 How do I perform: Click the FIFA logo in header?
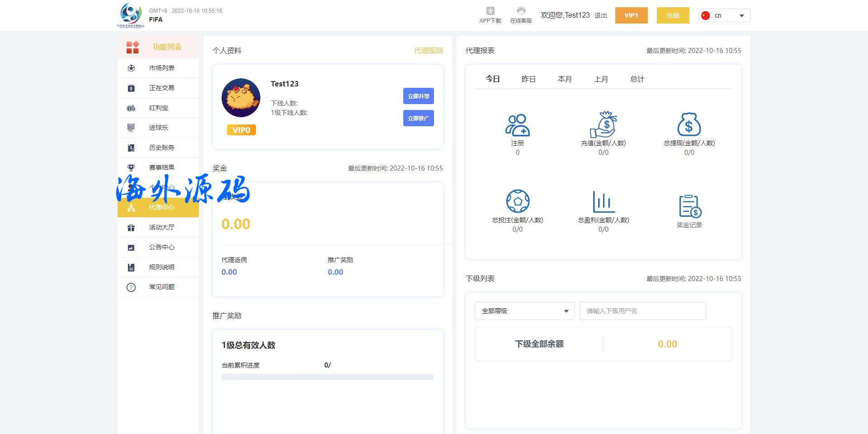pos(131,15)
